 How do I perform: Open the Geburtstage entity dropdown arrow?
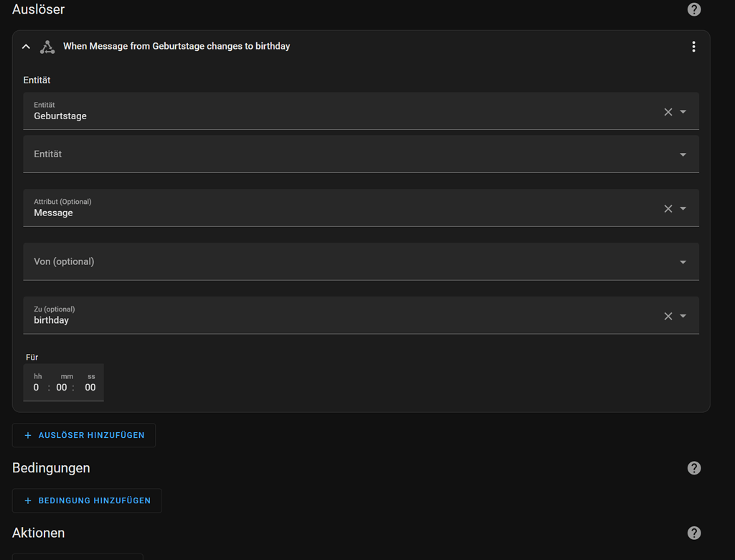683,112
